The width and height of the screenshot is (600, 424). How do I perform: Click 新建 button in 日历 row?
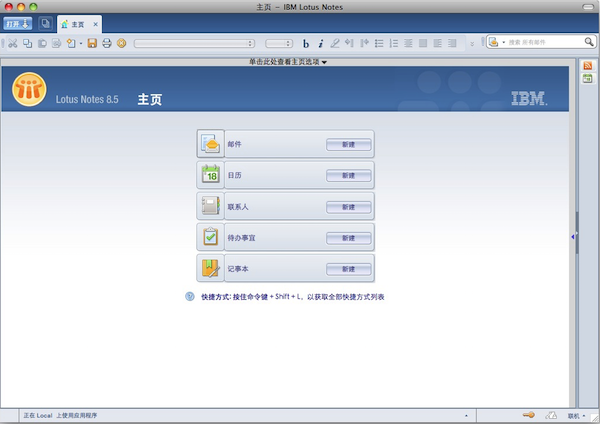[349, 175]
